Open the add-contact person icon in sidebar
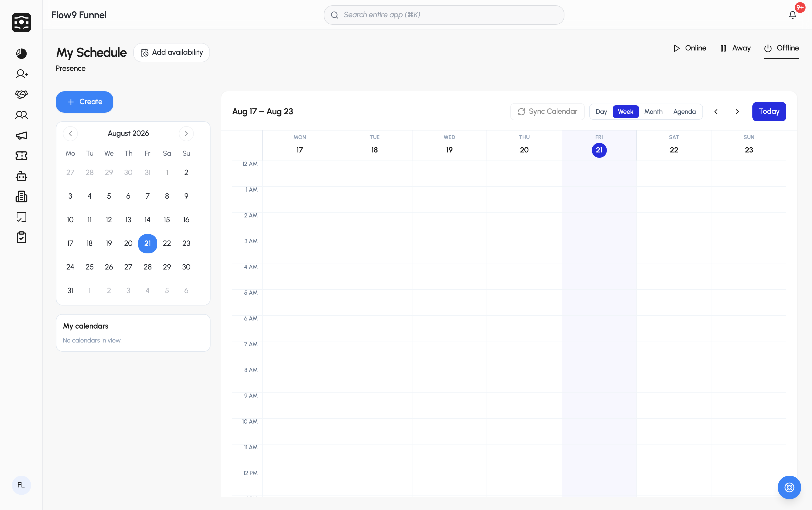812x510 pixels. [x=21, y=74]
